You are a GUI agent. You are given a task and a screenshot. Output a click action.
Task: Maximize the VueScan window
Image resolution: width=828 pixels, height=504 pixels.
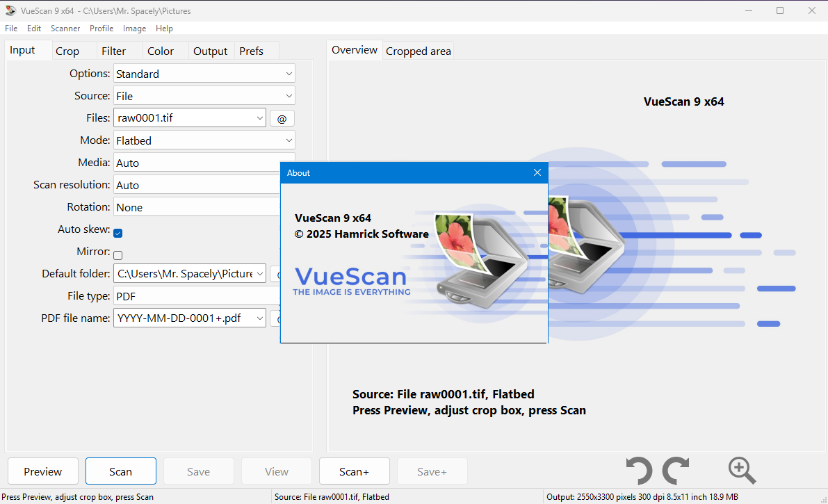coord(780,10)
